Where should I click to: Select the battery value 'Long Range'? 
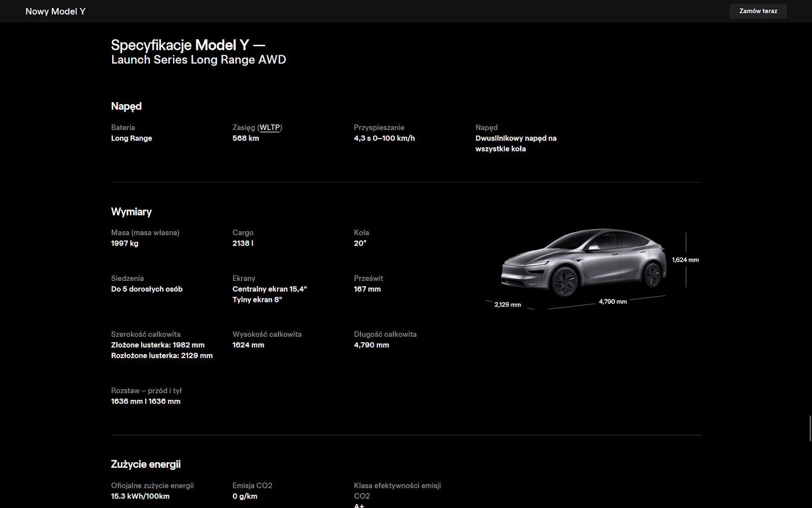point(131,138)
